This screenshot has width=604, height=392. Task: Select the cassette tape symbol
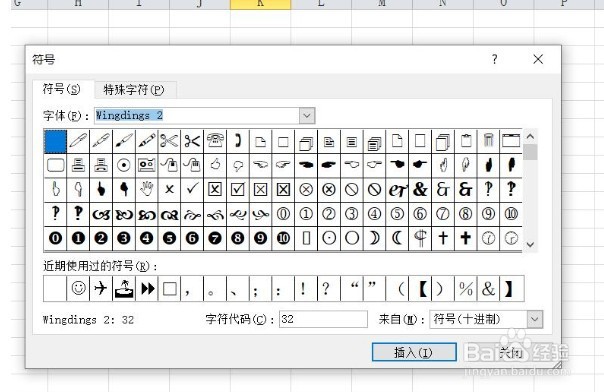click(x=147, y=165)
